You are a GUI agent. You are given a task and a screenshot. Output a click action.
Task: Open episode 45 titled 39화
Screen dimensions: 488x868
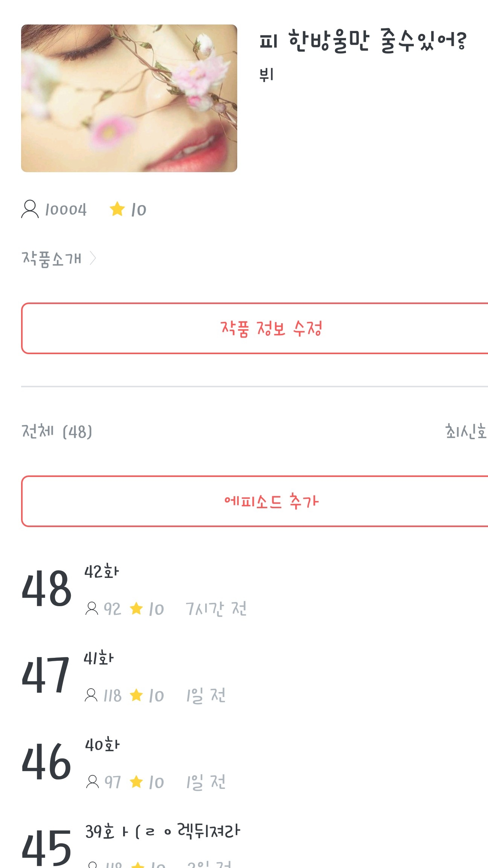162,831
